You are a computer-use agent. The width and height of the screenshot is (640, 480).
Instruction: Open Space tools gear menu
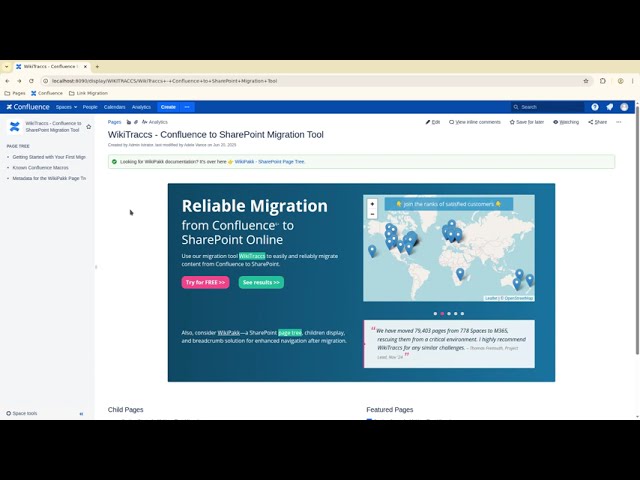22,413
